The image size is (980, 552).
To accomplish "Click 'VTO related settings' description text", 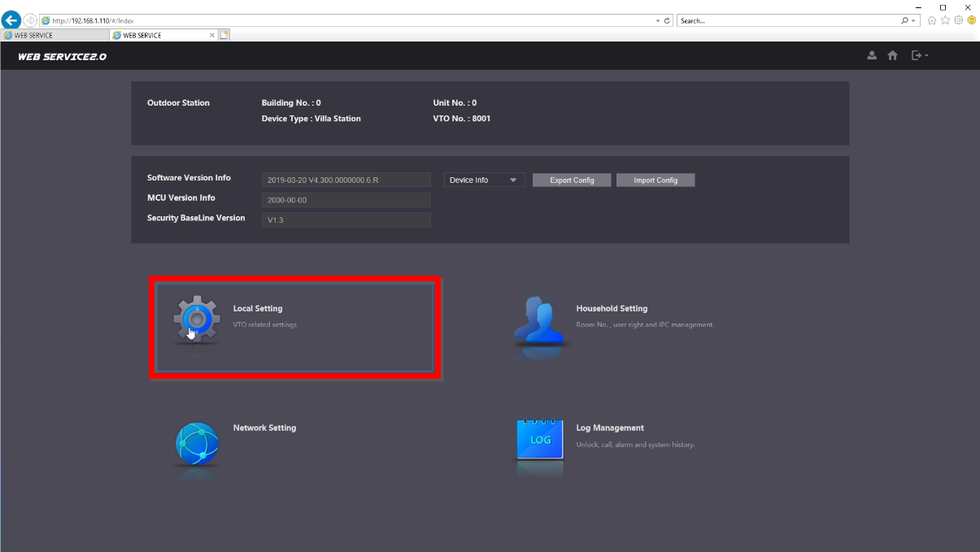I will point(265,324).
